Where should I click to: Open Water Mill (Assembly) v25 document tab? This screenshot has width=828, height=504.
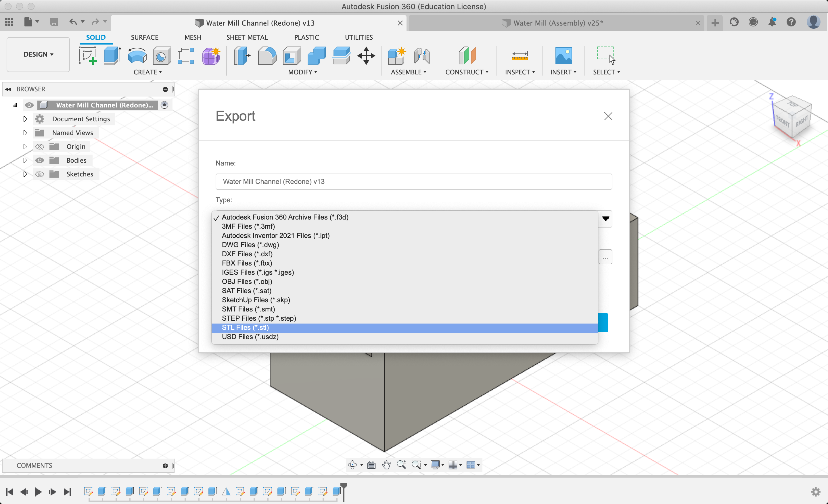tap(557, 23)
